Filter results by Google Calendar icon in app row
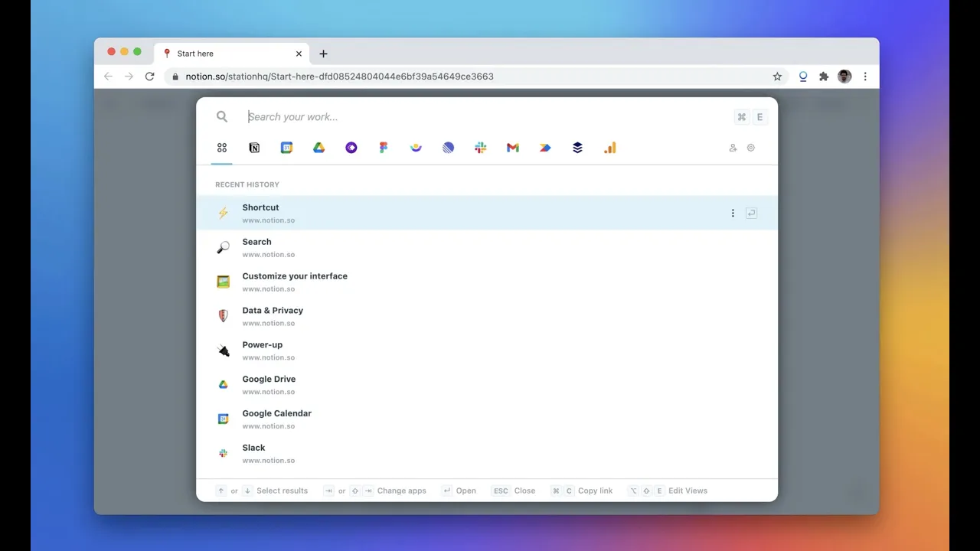980x551 pixels. (286, 148)
